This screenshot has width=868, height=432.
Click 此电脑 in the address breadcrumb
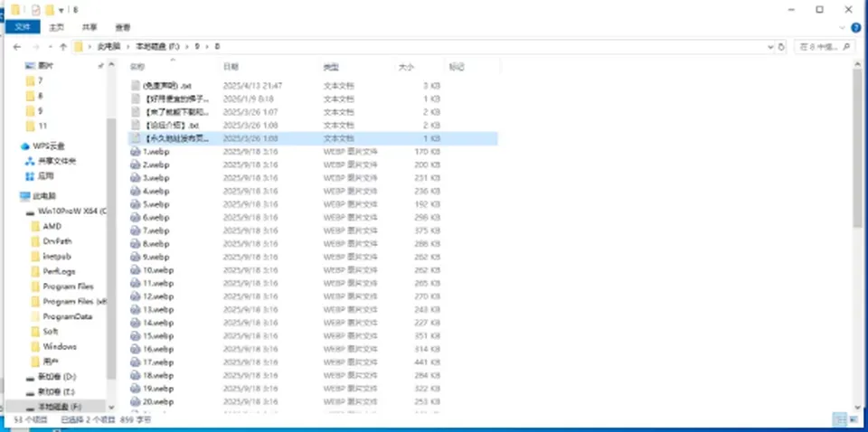(109, 47)
